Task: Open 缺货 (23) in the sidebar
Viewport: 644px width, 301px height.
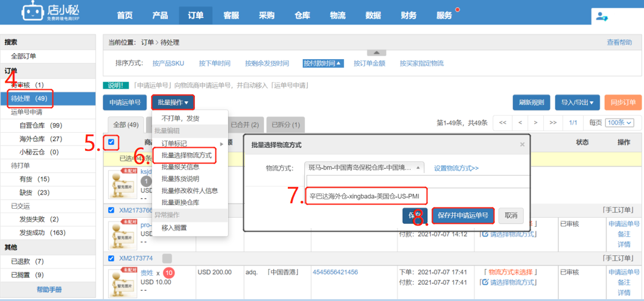Action: [34, 192]
